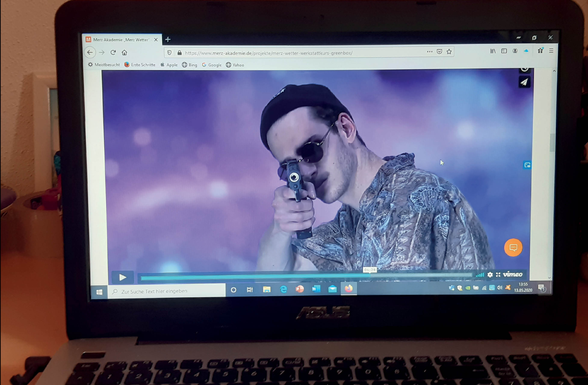The image size is (588, 385).
Task: Click the blue cloud extension icon
Action: (x=526, y=51)
